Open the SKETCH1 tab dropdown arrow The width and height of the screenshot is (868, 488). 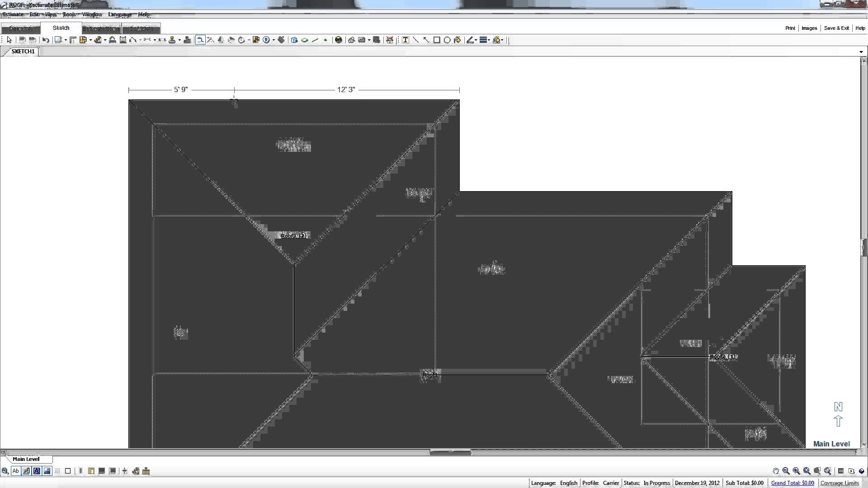coord(860,51)
